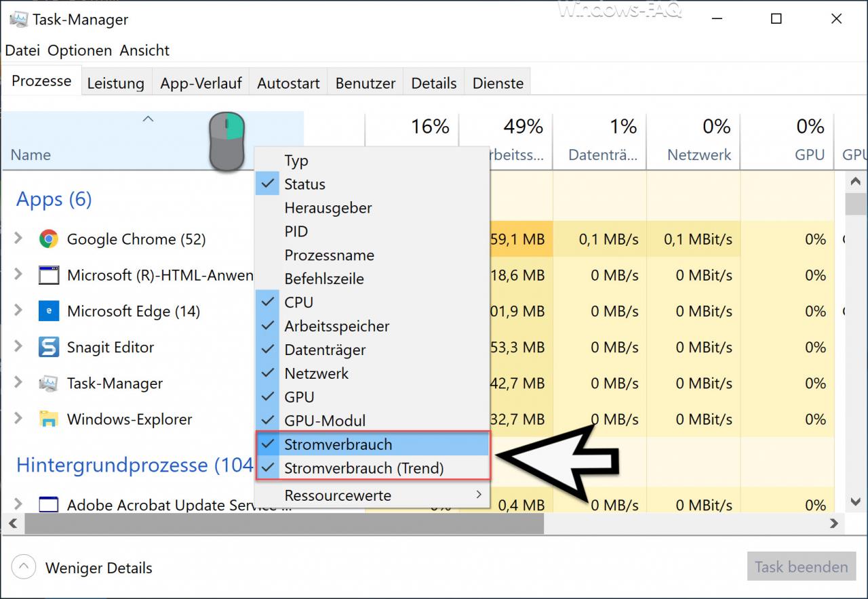Viewport: 868px width, 599px height.
Task: Click the Microsoft (R)-HTML-Anwendung window icon
Action: (48, 275)
